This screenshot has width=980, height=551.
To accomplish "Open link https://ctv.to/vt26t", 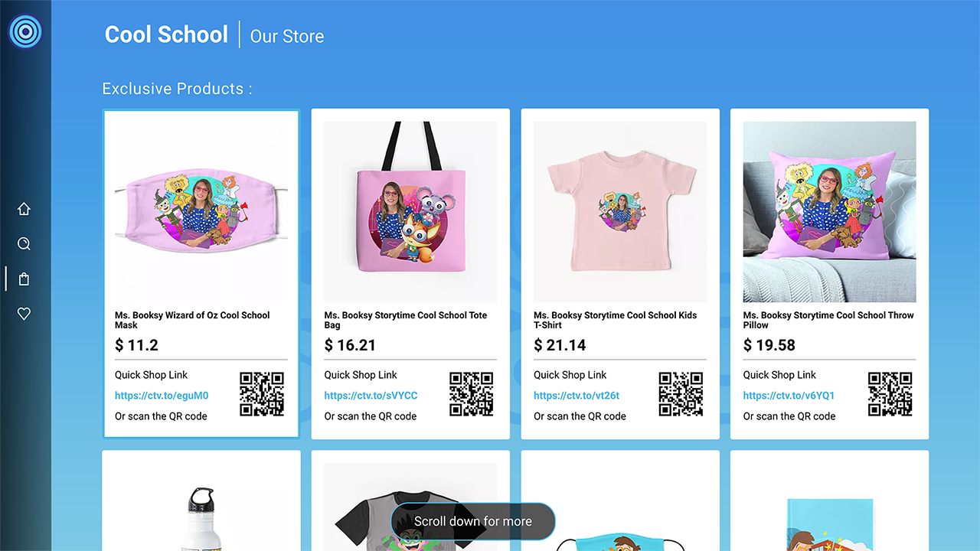I will (577, 396).
